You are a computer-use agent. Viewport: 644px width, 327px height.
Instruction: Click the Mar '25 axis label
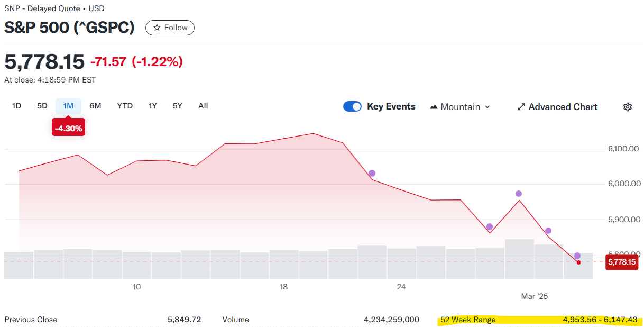click(x=535, y=296)
